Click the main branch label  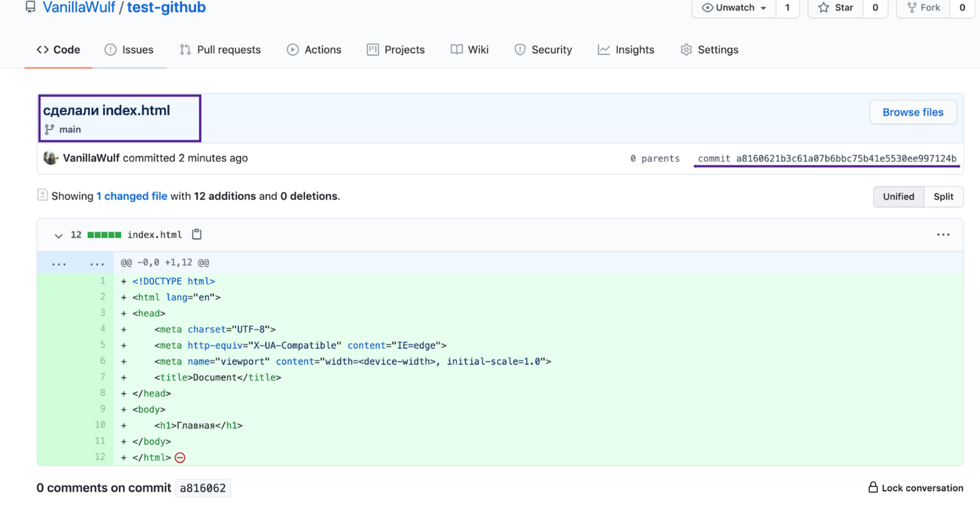70,129
